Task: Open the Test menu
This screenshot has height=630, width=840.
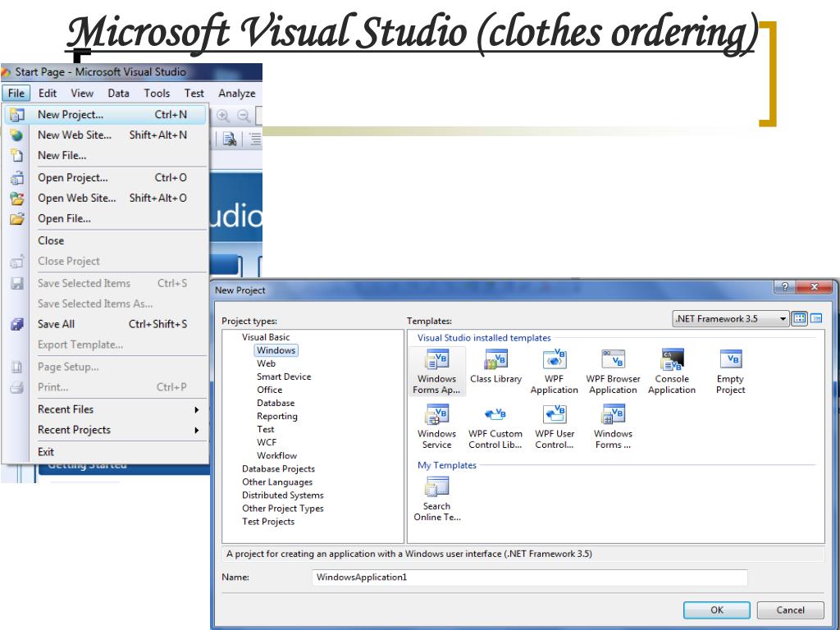Action: point(194,94)
